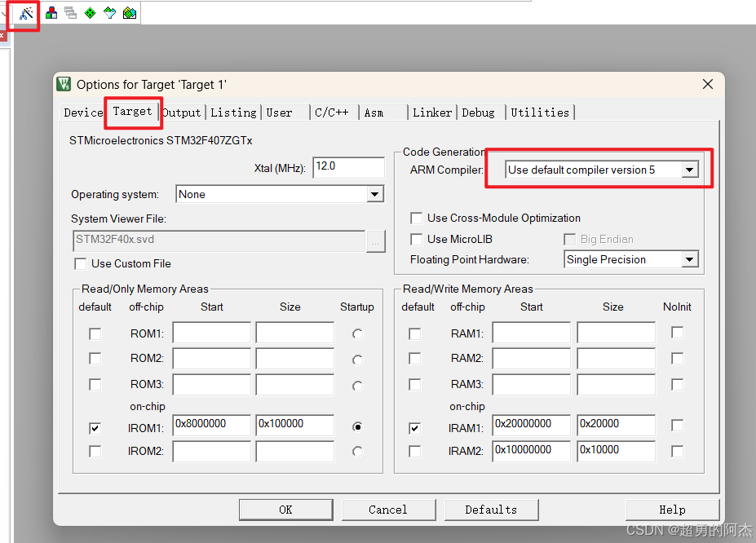Open the Utilities tab
756x543 pixels.
point(540,113)
